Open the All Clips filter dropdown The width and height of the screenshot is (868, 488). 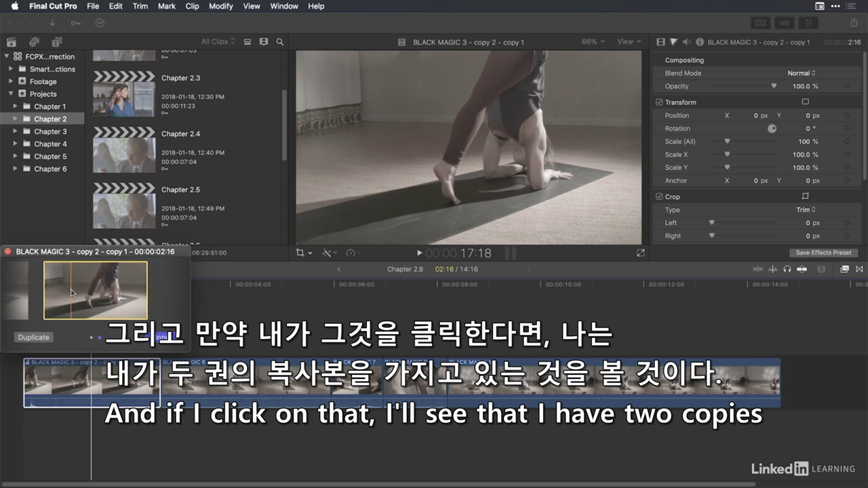[x=218, y=42]
